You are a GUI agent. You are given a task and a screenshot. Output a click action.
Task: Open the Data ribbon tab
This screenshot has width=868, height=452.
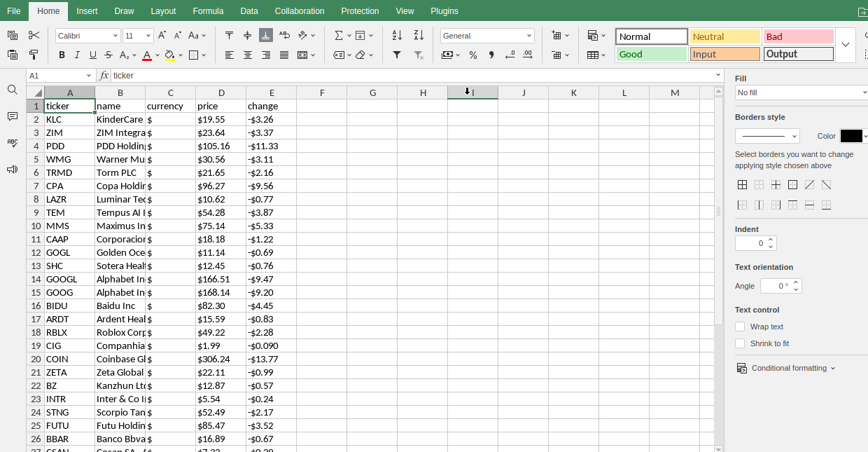point(248,11)
